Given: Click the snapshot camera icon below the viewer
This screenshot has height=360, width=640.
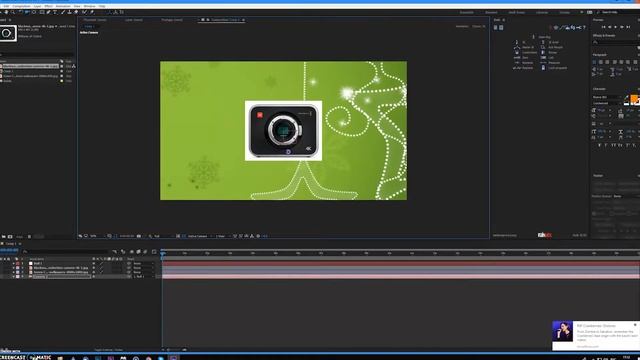Looking at the screenshot, I should coord(139,236).
